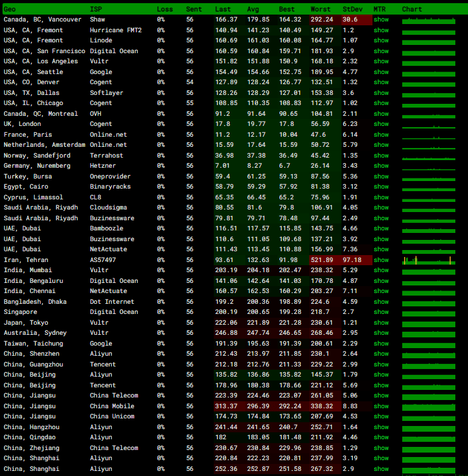
Task: Click show for Riyadh Buzinessware row
Action: 381,218
